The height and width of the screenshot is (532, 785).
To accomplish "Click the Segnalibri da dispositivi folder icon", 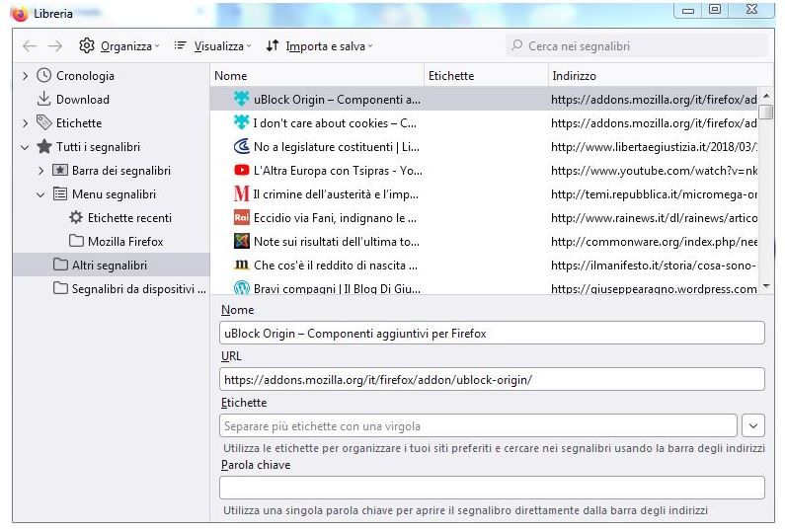I will 60,288.
